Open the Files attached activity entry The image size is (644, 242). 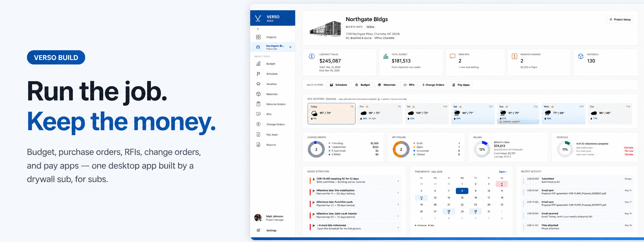coord(577,227)
